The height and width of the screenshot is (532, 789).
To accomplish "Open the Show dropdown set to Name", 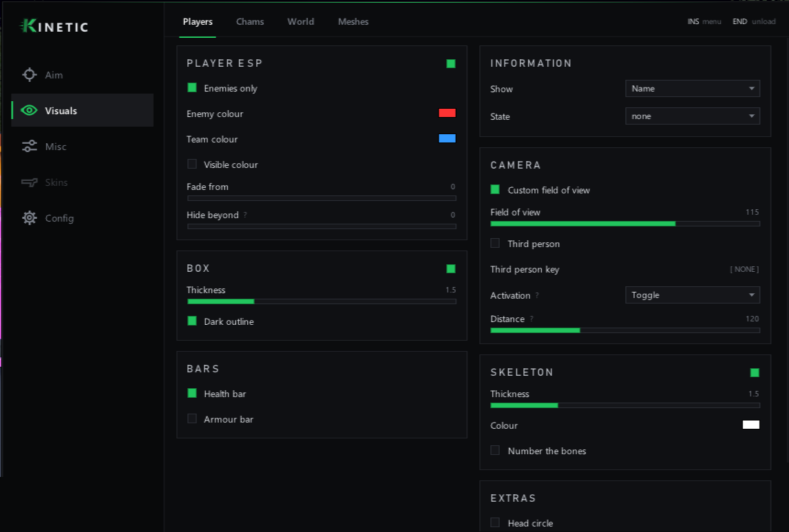I will point(693,89).
